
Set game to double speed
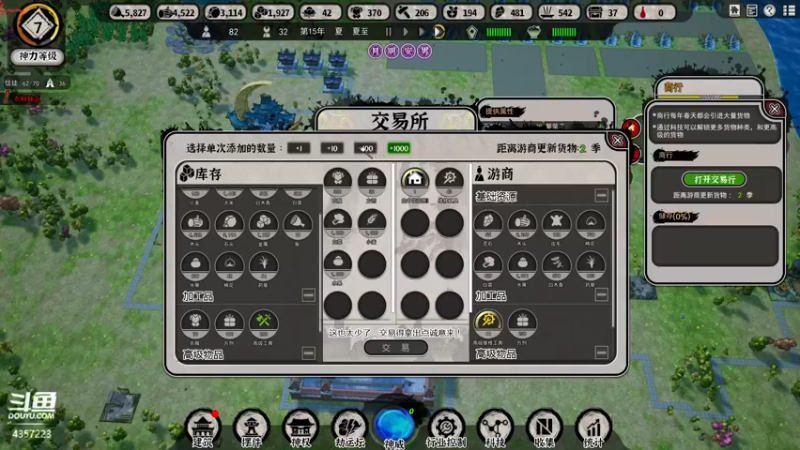[x=422, y=32]
